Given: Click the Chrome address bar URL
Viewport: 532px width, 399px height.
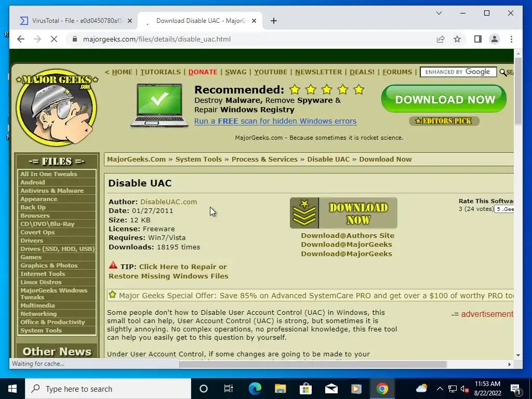Looking at the screenshot, I should [x=157, y=39].
